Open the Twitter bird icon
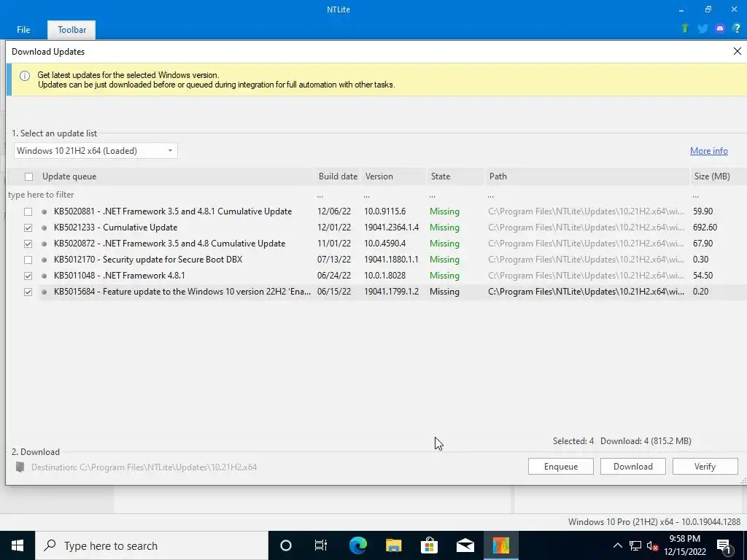Image resolution: width=747 pixels, height=560 pixels. tap(703, 28)
